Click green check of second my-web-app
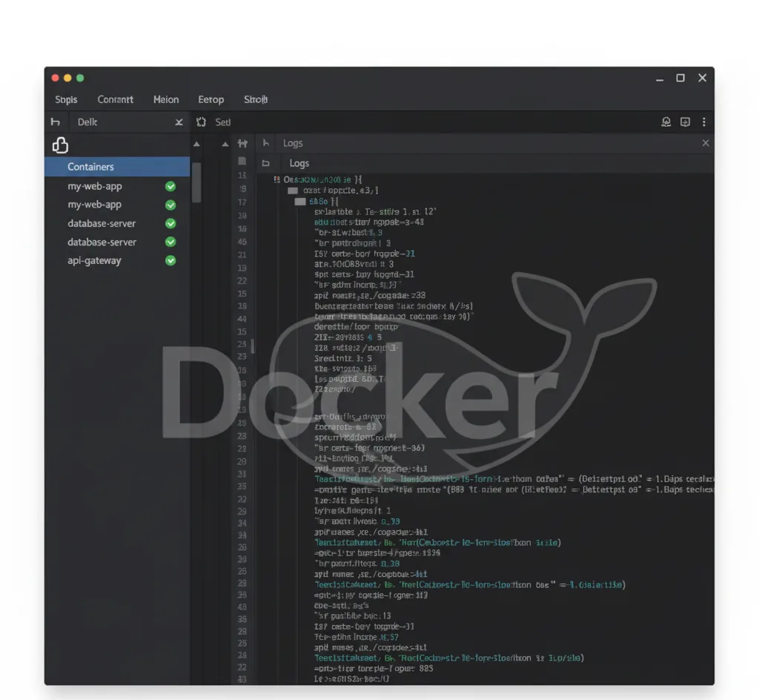Viewport: 759px width, 700px height. (170, 205)
